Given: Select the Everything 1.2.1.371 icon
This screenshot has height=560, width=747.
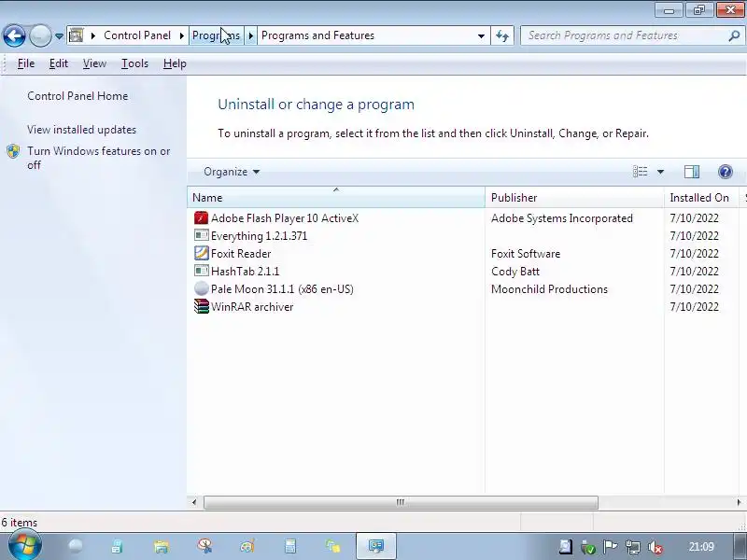Looking at the screenshot, I should click(202, 236).
